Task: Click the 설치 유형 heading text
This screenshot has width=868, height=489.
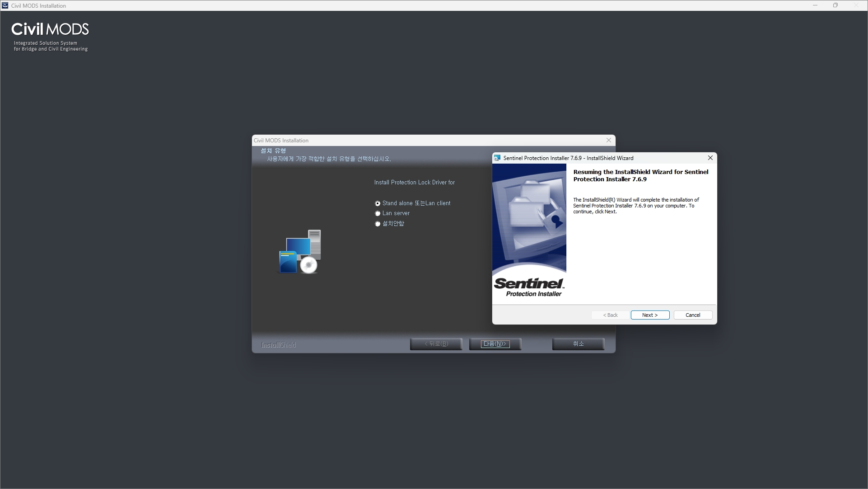Action: click(273, 150)
